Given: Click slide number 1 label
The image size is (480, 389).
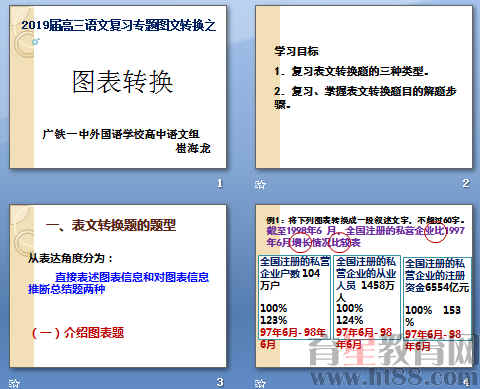Looking at the screenshot, I should coord(220,183).
